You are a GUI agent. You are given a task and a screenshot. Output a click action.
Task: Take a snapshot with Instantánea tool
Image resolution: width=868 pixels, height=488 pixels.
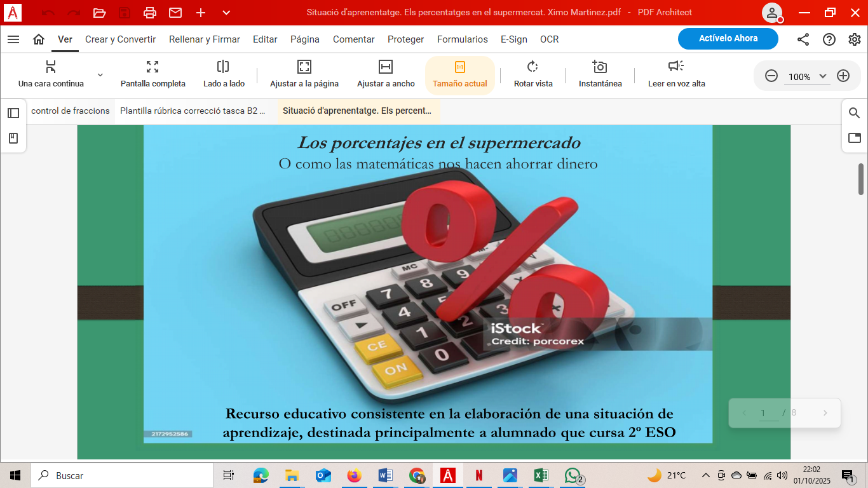tap(600, 74)
